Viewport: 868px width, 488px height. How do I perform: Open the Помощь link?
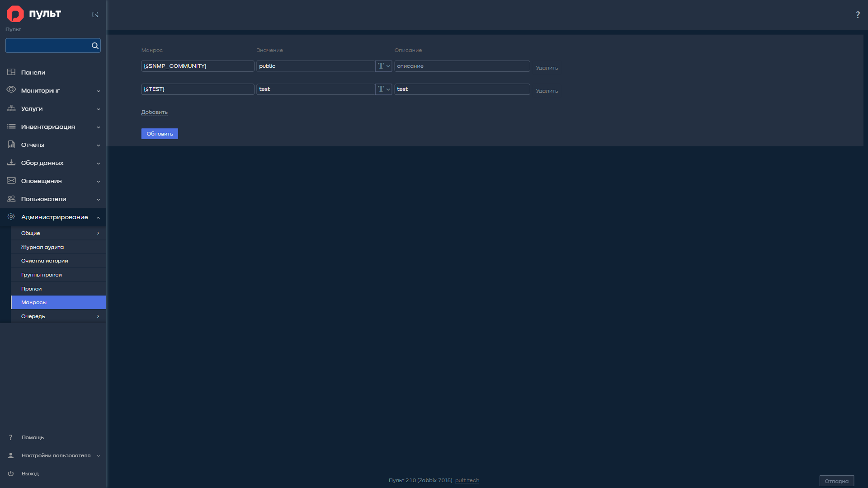33,437
